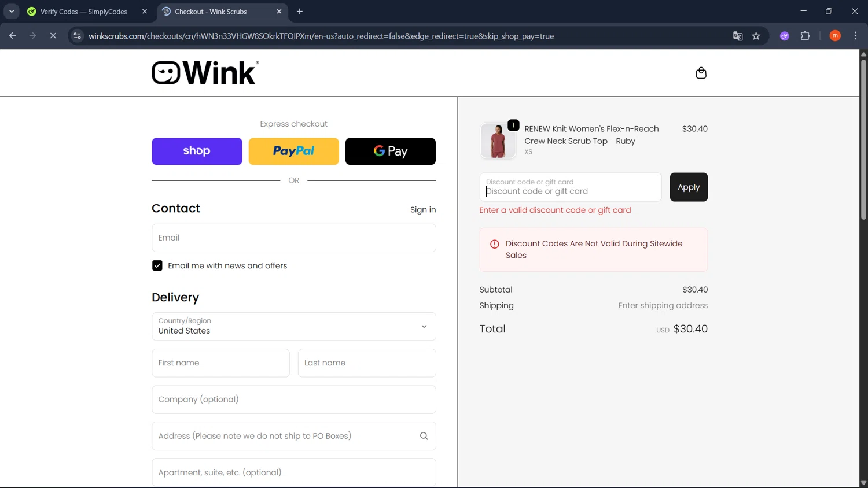Click the Enter shipping address text
Screen dimensions: 868x488
tap(663, 305)
